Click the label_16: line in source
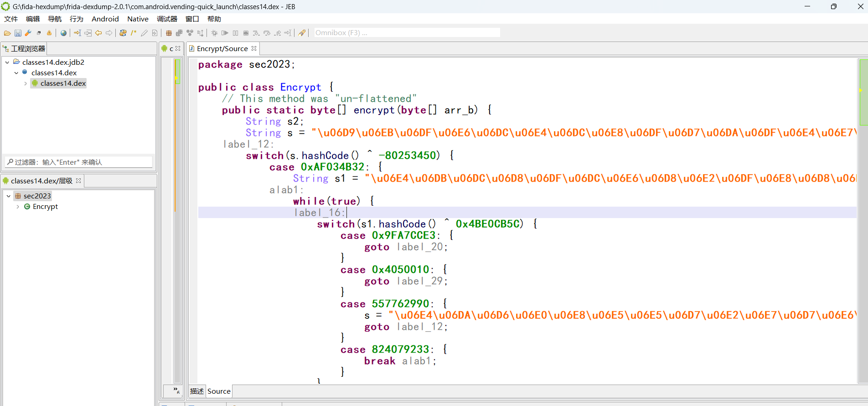Viewport: 868px width, 406px height. (320, 213)
